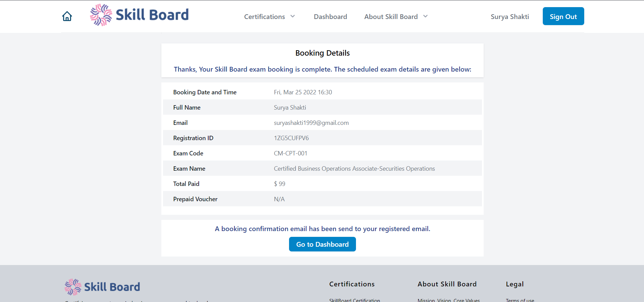Open the About Skill Board menu
Image resolution: width=644 pixels, height=302 pixels.
point(391,17)
